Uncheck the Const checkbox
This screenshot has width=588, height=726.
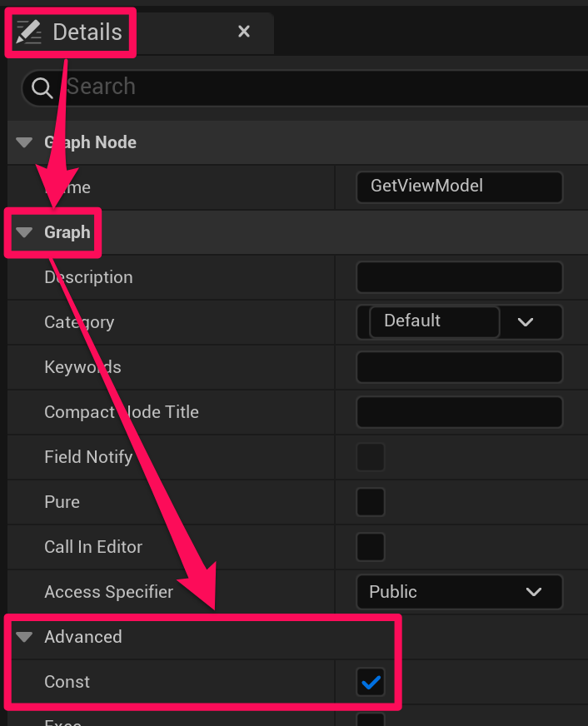371,683
